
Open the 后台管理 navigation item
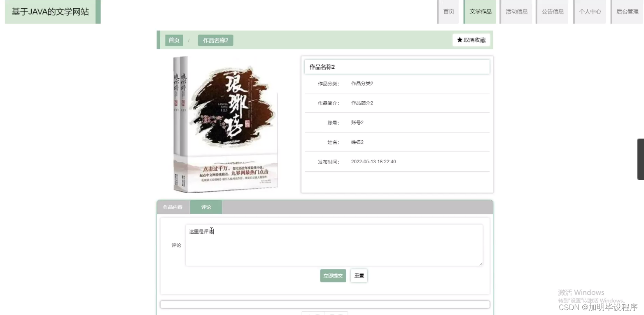[627, 12]
